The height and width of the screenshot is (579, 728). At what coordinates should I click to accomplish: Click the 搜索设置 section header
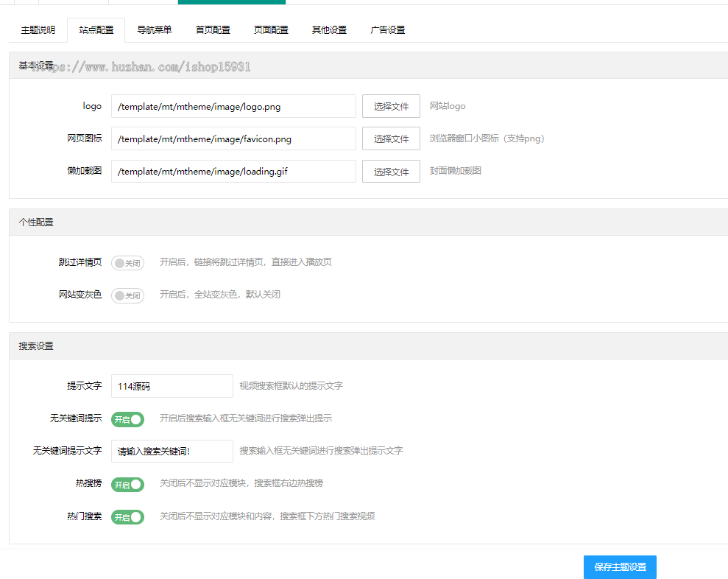pyautogui.click(x=369, y=345)
